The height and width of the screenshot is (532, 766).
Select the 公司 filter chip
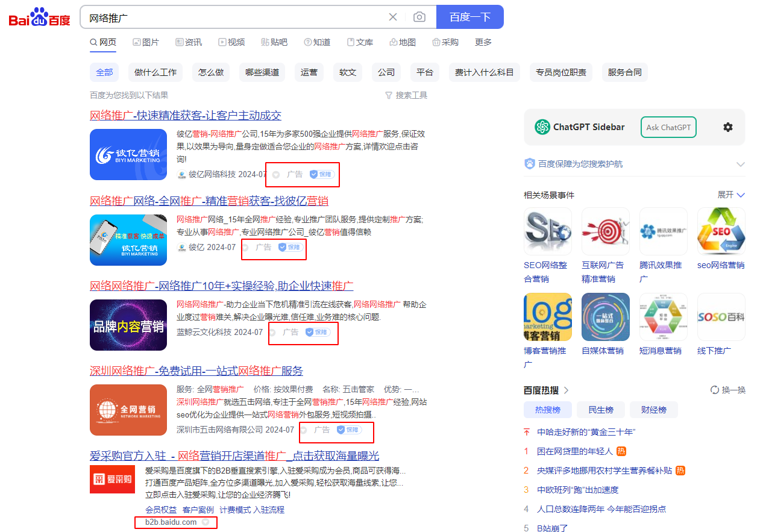(x=386, y=72)
